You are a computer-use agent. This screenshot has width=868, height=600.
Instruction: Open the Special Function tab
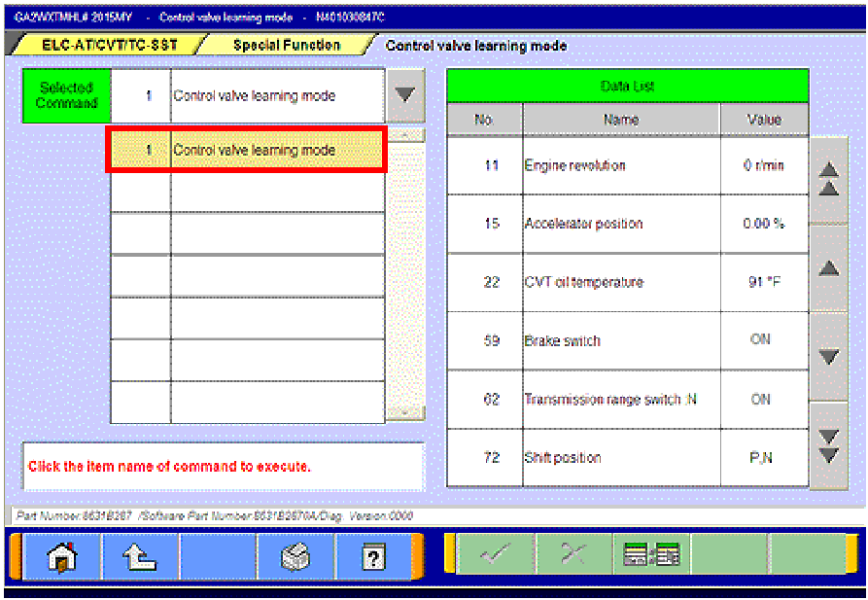pyautogui.click(x=281, y=44)
